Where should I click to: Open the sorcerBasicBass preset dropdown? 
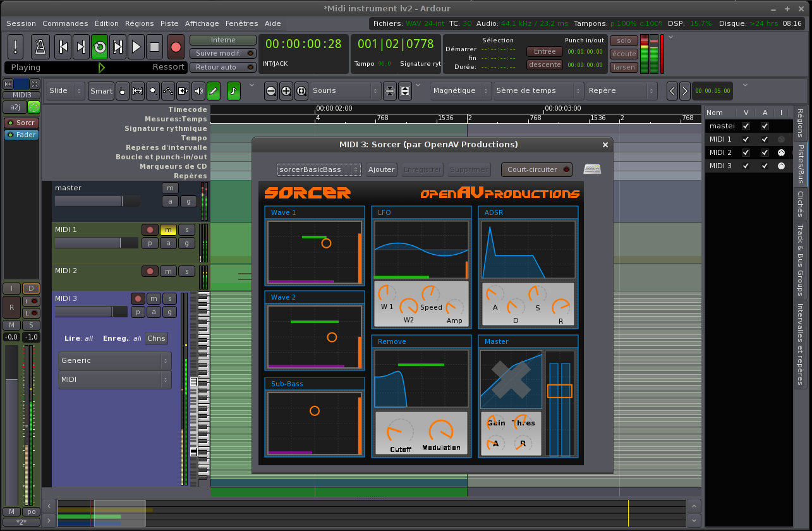tap(319, 169)
